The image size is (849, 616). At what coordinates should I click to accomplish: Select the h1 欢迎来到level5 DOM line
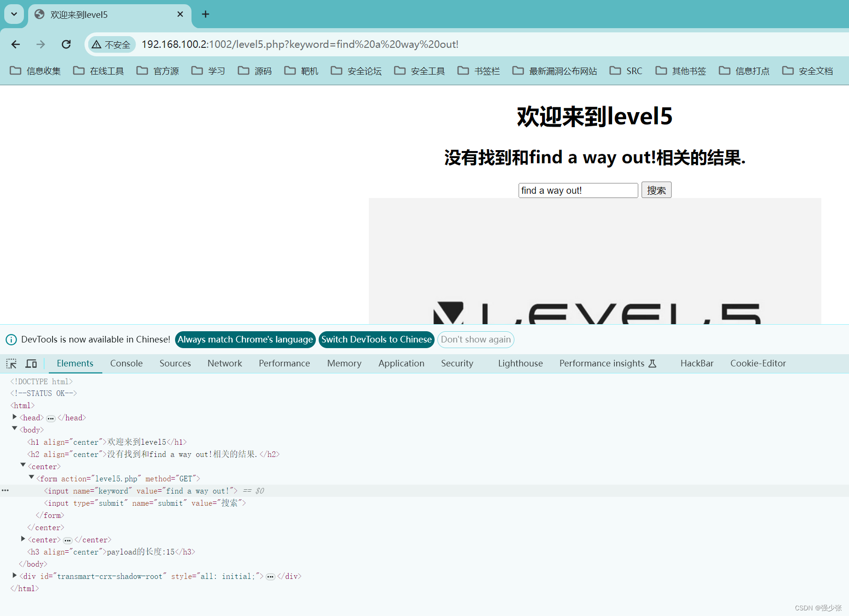[107, 442]
